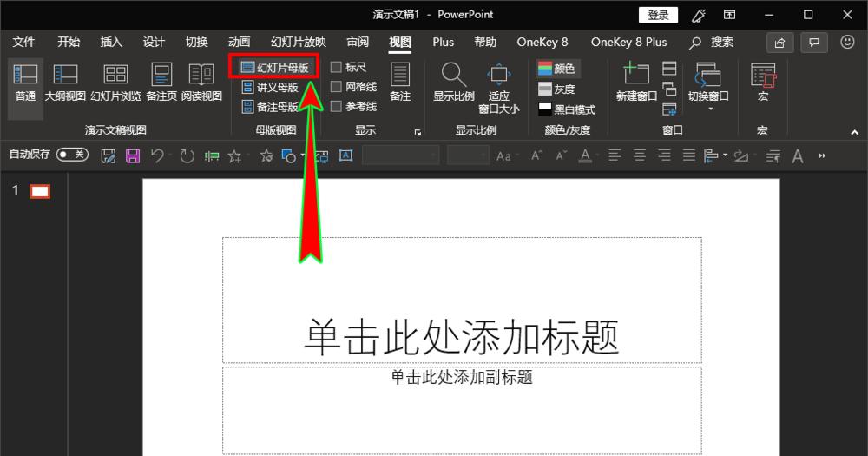Image resolution: width=868 pixels, height=456 pixels.
Task: Switch to the 开始 home tab
Action: (x=69, y=42)
